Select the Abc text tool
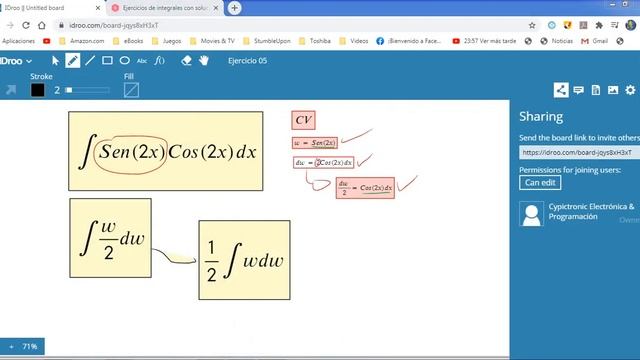The image size is (640, 360). click(142, 61)
